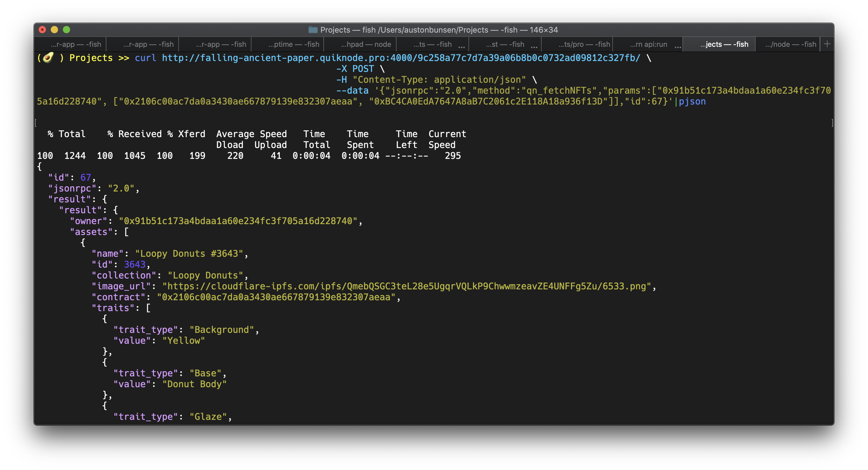Screen dimensions: 868x470
Task: Click the total bytes value 1244
Action: pyautogui.click(x=75, y=156)
